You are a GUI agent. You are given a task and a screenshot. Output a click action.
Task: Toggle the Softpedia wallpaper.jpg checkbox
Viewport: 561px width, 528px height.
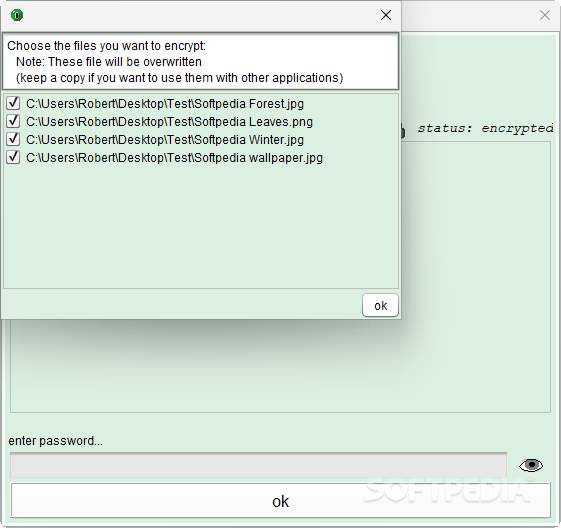(13, 157)
